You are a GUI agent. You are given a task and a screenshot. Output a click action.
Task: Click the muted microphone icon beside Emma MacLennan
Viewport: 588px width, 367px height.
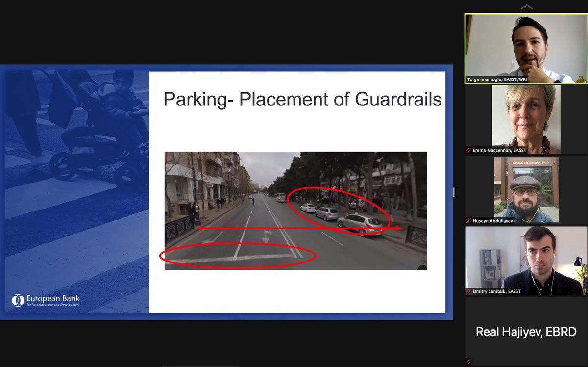469,150
